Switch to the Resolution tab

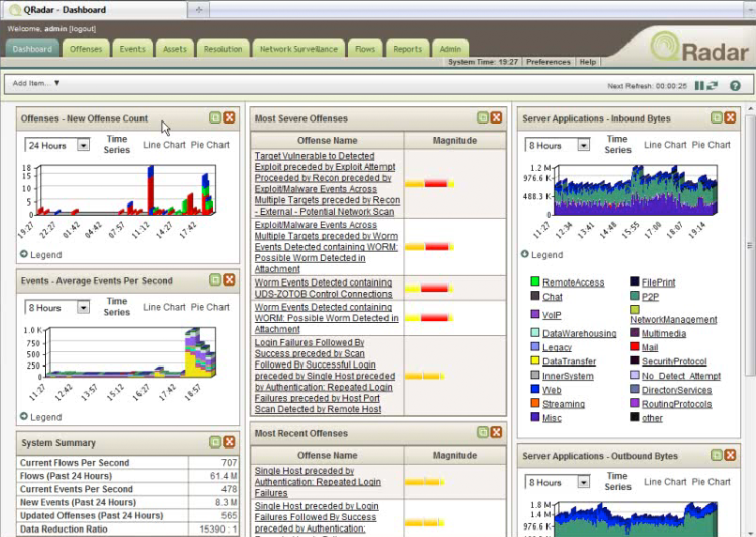point(222,49)
